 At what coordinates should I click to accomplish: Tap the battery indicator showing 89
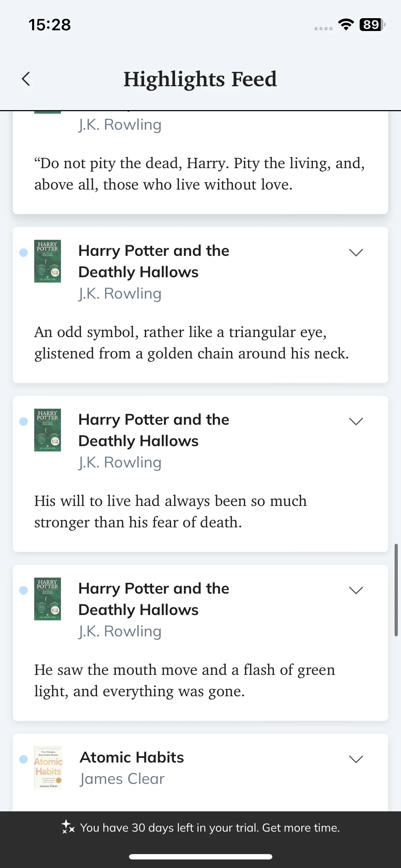372,25
